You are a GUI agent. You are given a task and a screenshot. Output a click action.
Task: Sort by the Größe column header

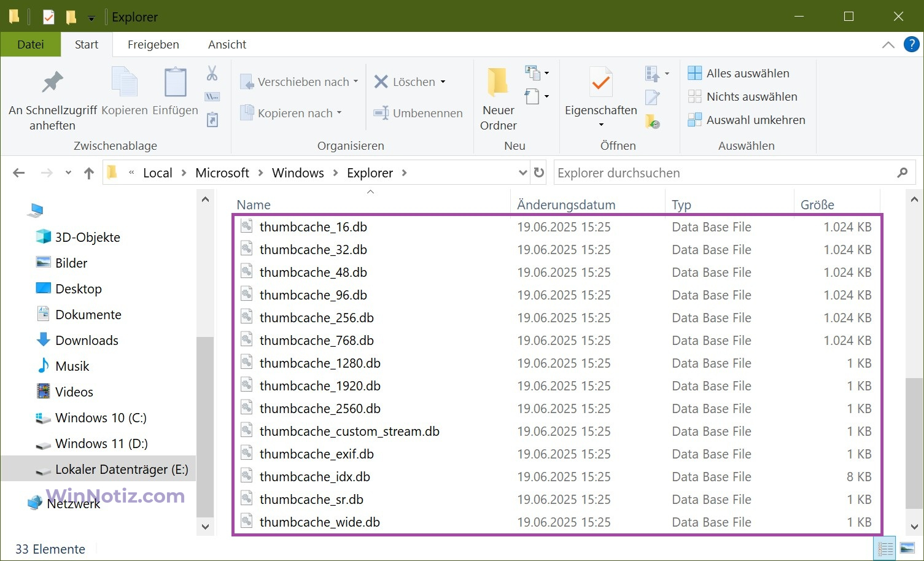pyautogui.click(x=837, y=204)
